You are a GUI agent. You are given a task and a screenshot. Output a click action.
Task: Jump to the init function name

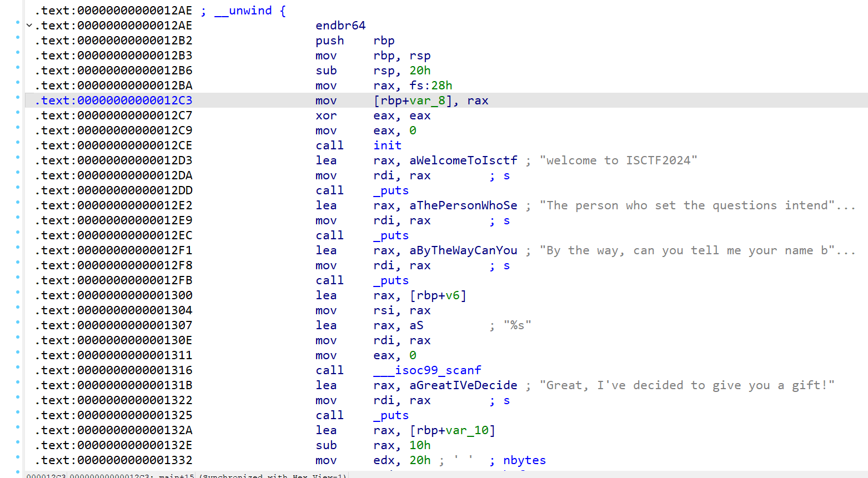click(x=387, y=145)
